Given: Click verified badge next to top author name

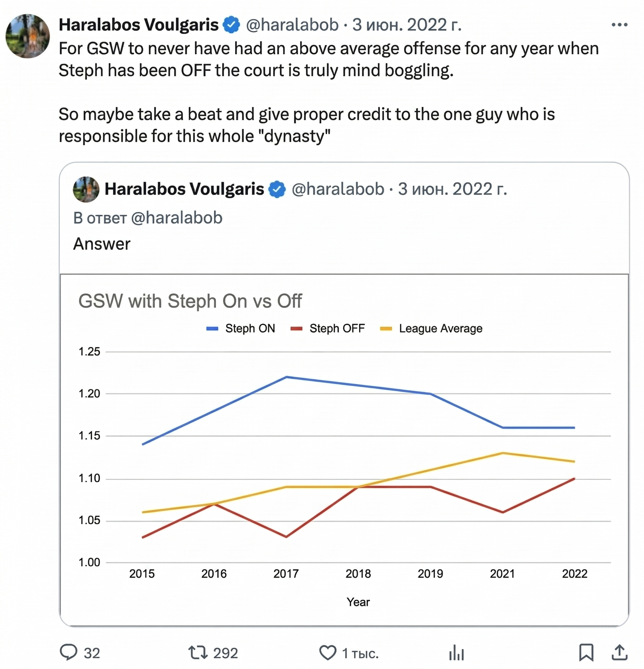Looking at the screenshot, I should pos(231,25).
